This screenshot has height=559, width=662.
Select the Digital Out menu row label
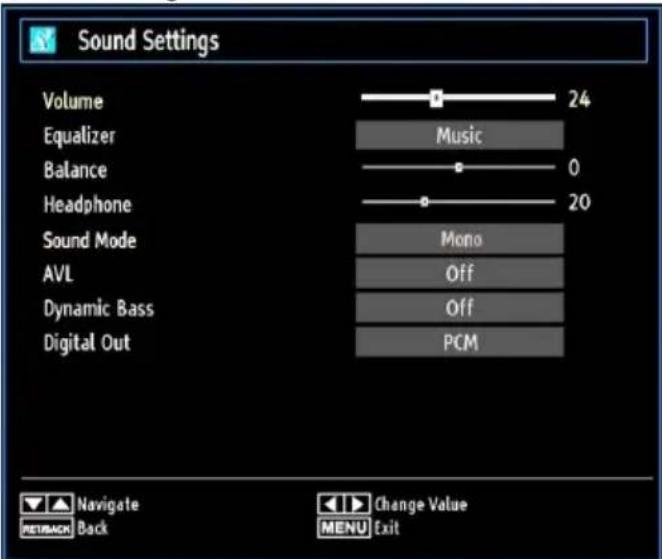[87, 343]
